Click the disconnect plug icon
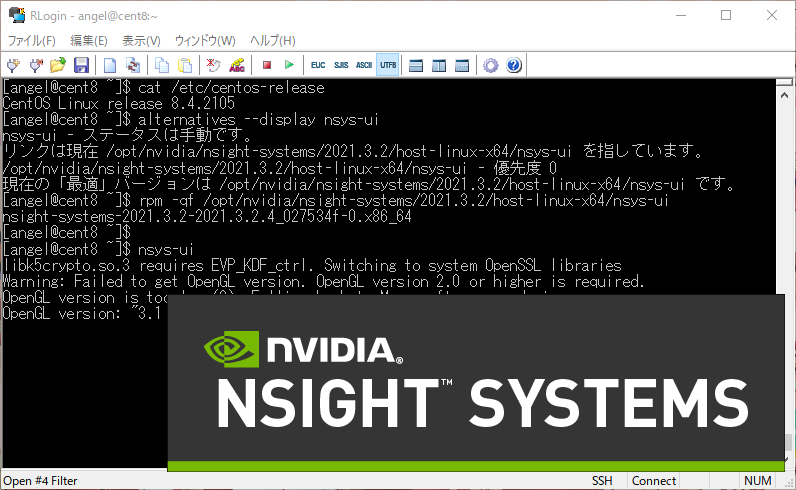 tap(36, 65)
